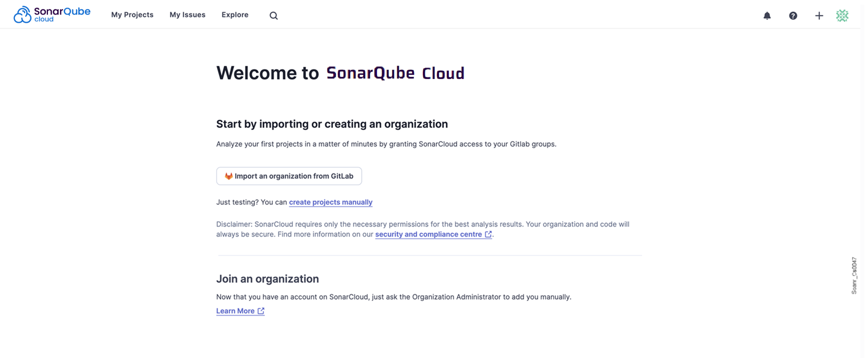Click the 'Start by importing or creating an organization' heading
Viewport: 868px width, 358px height.
pyautogui.click(x=332, y=124)
